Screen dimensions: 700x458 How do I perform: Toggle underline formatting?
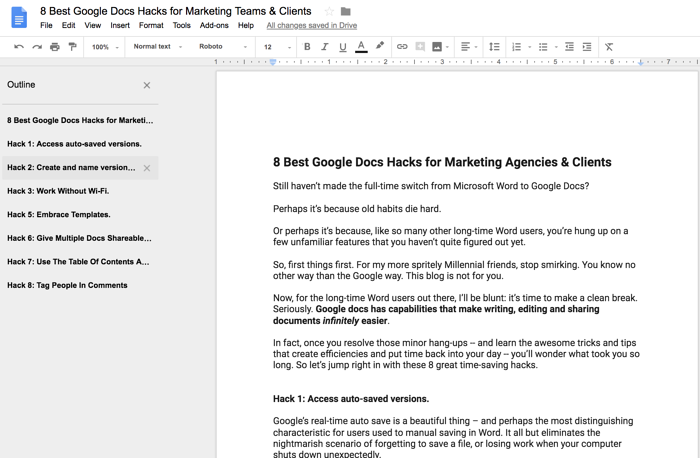(342, 47)
